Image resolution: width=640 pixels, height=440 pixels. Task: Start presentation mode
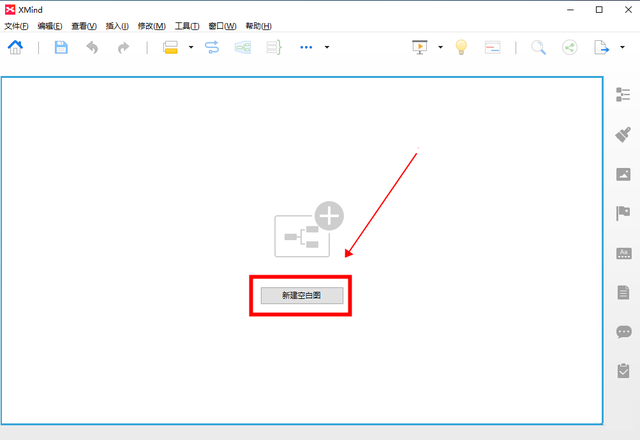click(x=420, y=47)
